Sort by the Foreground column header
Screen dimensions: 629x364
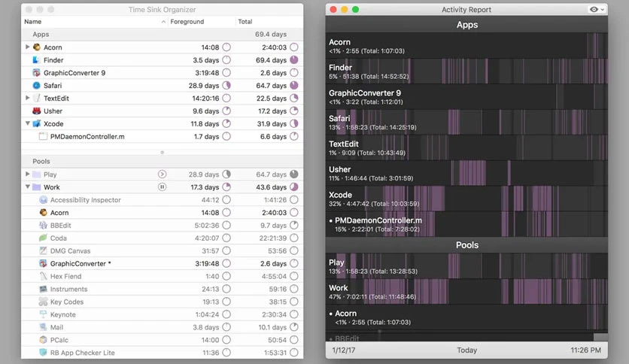(202, 22)
